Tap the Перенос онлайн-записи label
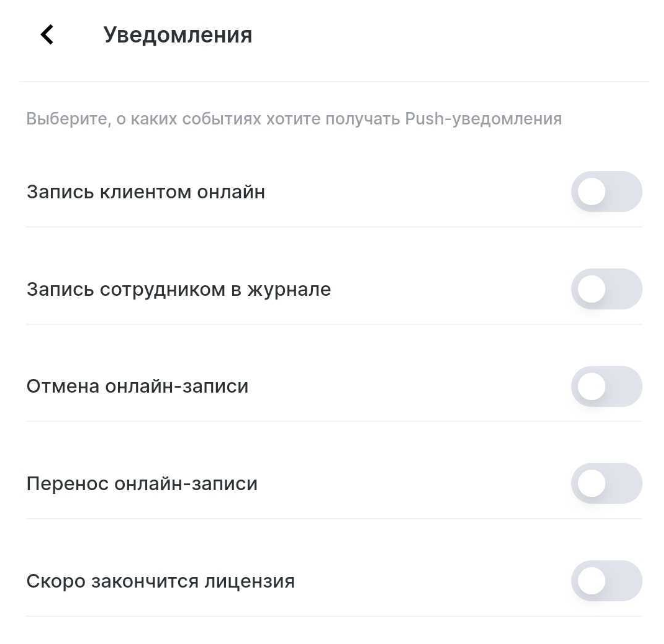 (x=141, y=484)
